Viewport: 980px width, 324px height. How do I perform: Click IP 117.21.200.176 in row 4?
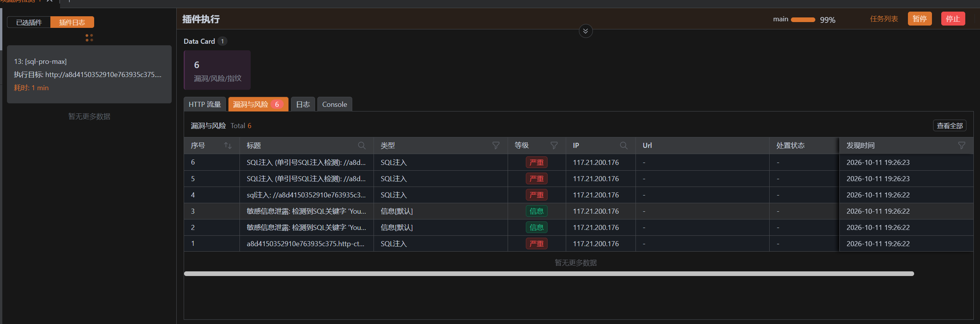pyautogui.click(x=596, y=195)
